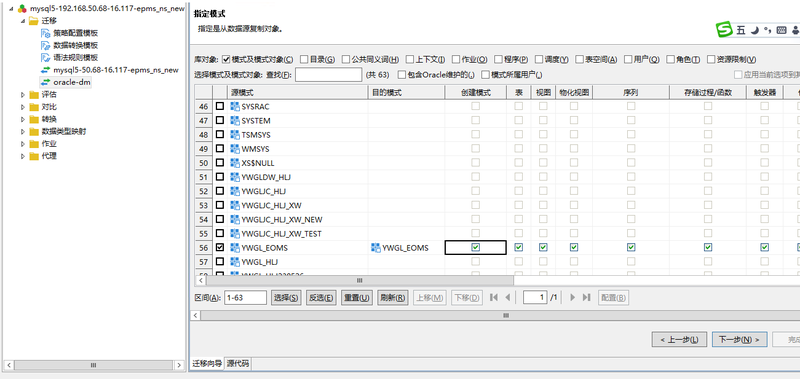Click the TSMSYS schema icon
Viewport: 800px width, 379px height.
point(235,135)
